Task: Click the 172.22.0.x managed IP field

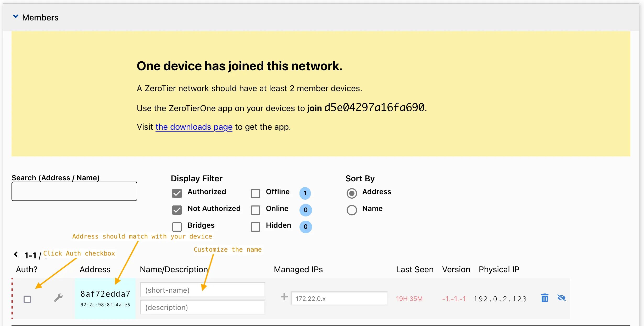Action: (x=339, y=298)
